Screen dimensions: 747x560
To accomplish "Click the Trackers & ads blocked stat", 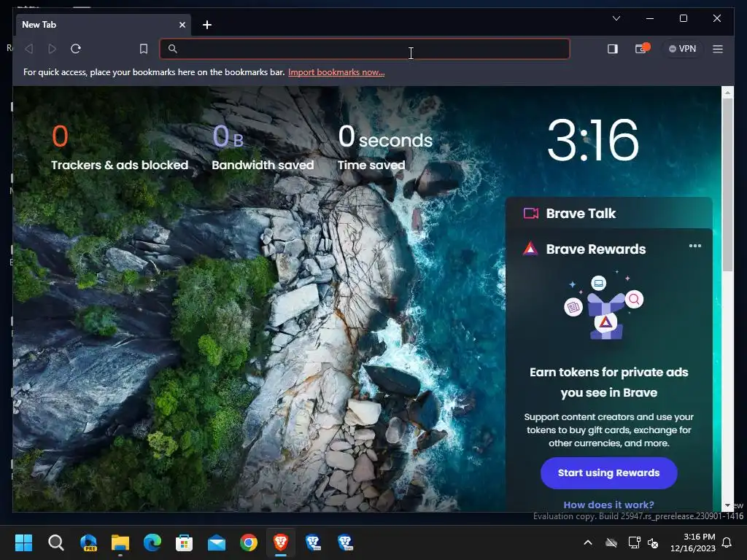I will 120,147.
